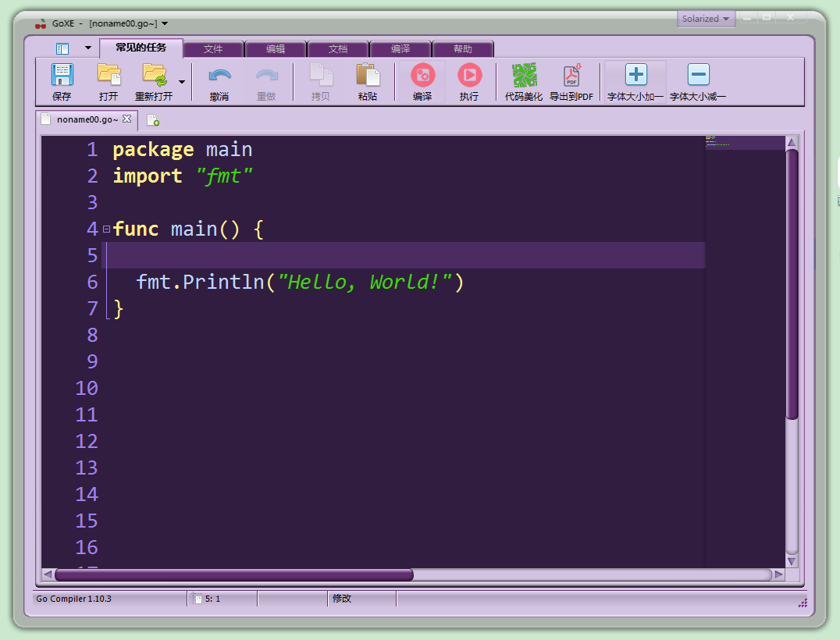Image resolution: width=840 pixels, height=640 pixels.
Task: Open the 编辑 ribbon tab
Action: pyautogui.click(x=276, y=49)
